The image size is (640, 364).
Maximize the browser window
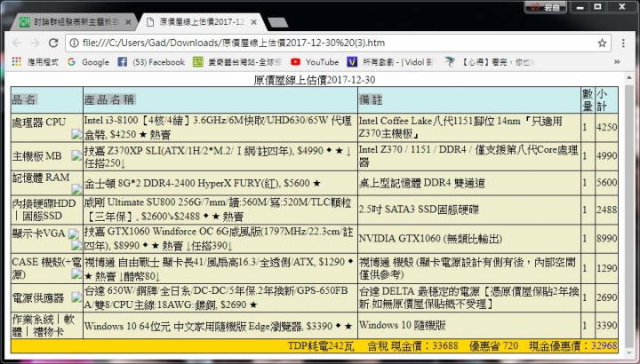click(598, 7)
